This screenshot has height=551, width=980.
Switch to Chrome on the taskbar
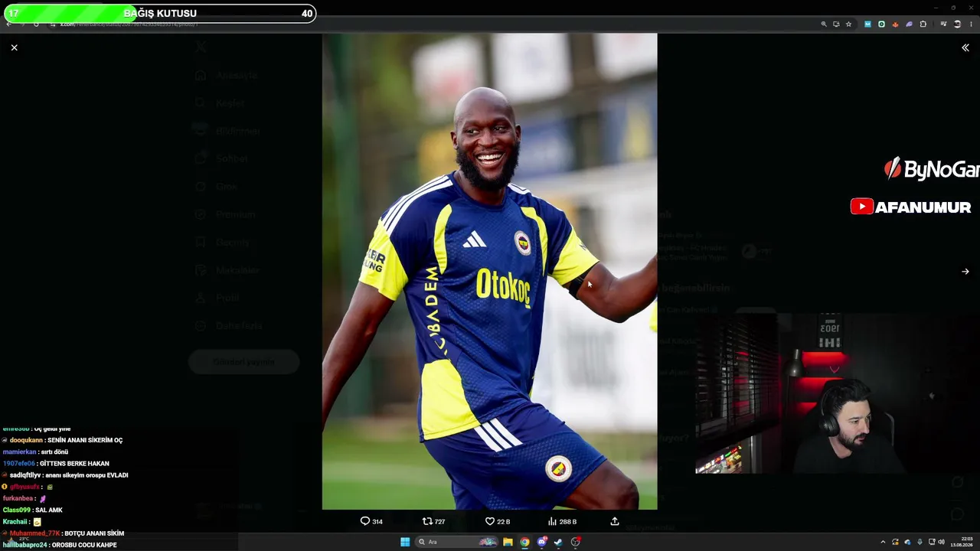(524, 542)
